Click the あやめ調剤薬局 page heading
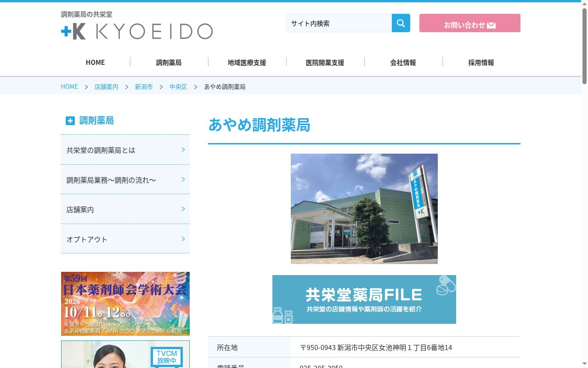Image resolution: width=588 pixels, height=368 pixels. coord(259,125)
